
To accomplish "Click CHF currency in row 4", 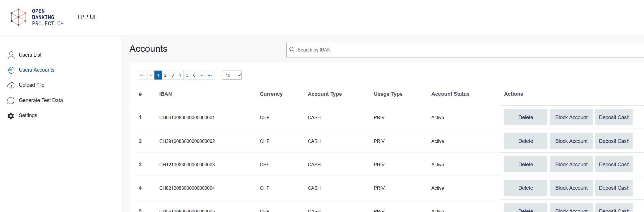I will click(264, 188).
